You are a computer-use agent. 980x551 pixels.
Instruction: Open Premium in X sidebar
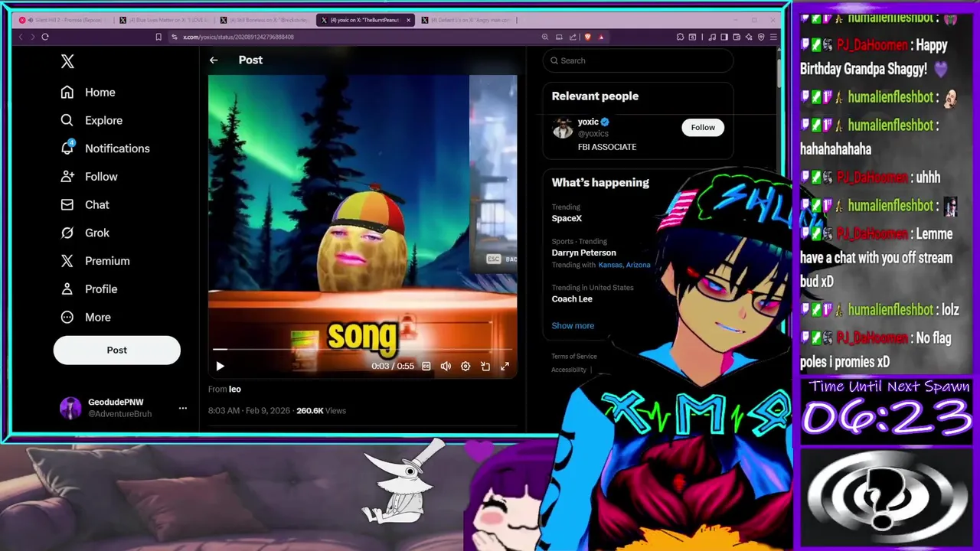click(x=96, y=261)
